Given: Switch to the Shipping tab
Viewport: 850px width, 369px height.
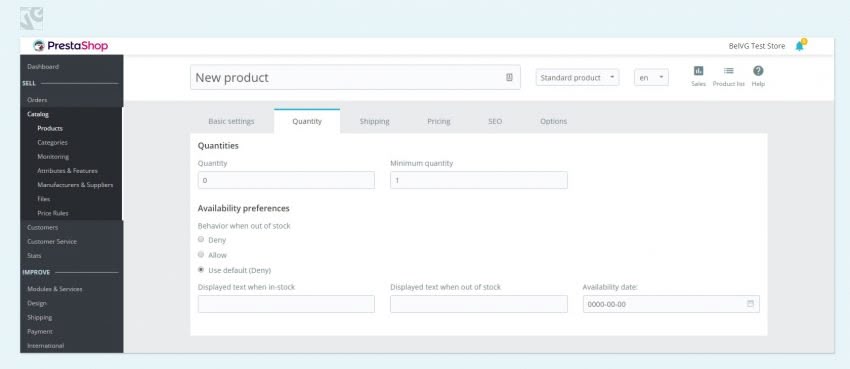Looking at the screenshot, I should click(374, 121).
